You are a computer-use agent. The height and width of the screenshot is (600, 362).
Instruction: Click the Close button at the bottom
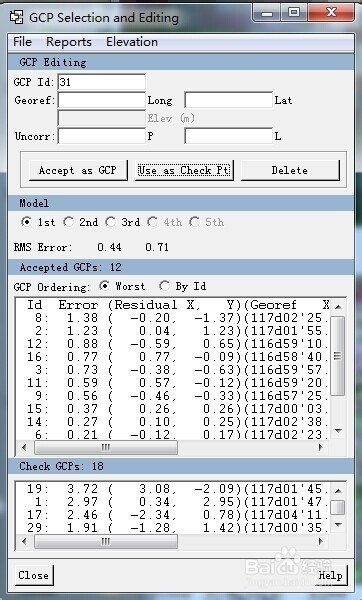34,575
